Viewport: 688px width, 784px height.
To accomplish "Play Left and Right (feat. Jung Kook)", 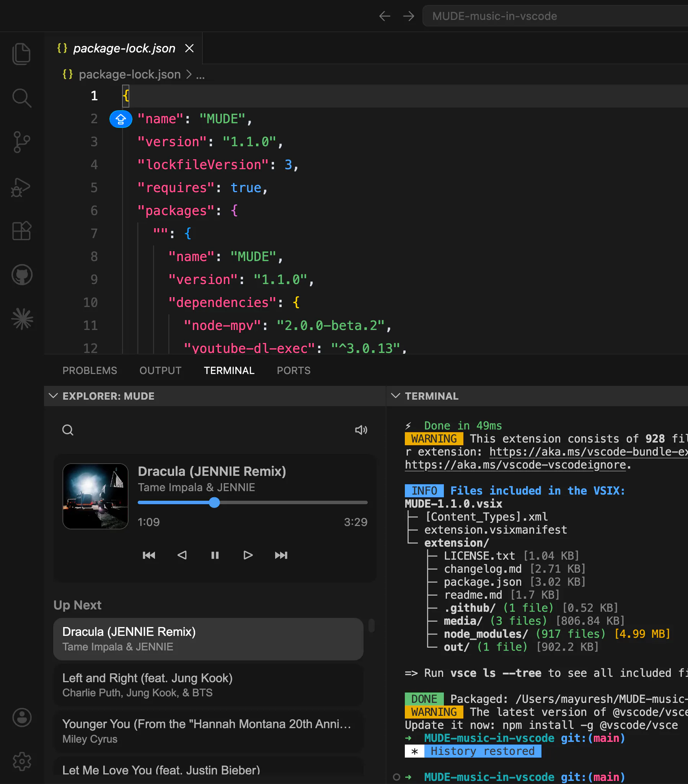I will point(208,685).
